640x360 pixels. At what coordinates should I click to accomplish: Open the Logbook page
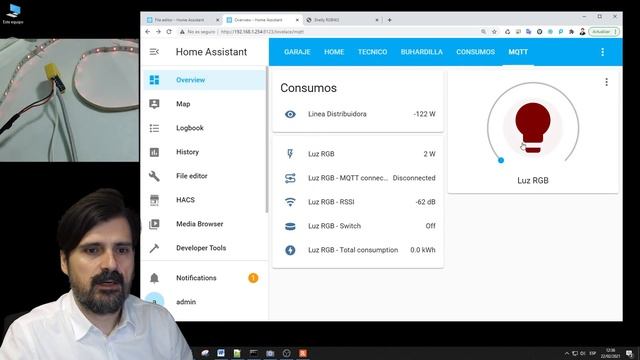pyautogui.click(x=204, y=128)
